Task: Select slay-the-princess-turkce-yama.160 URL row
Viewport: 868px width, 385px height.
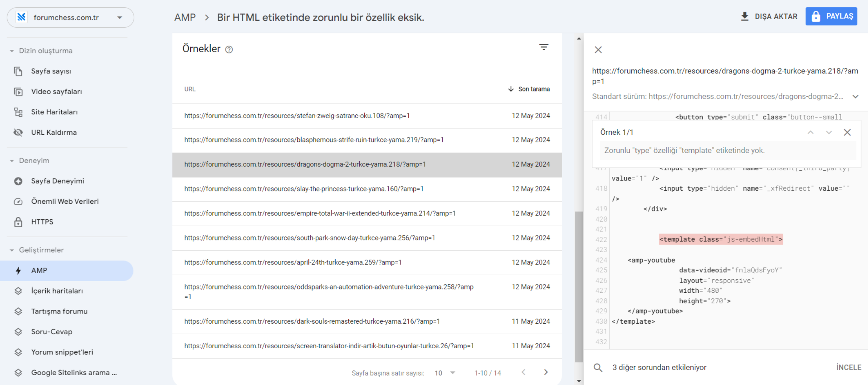Action: coord(367,189)
